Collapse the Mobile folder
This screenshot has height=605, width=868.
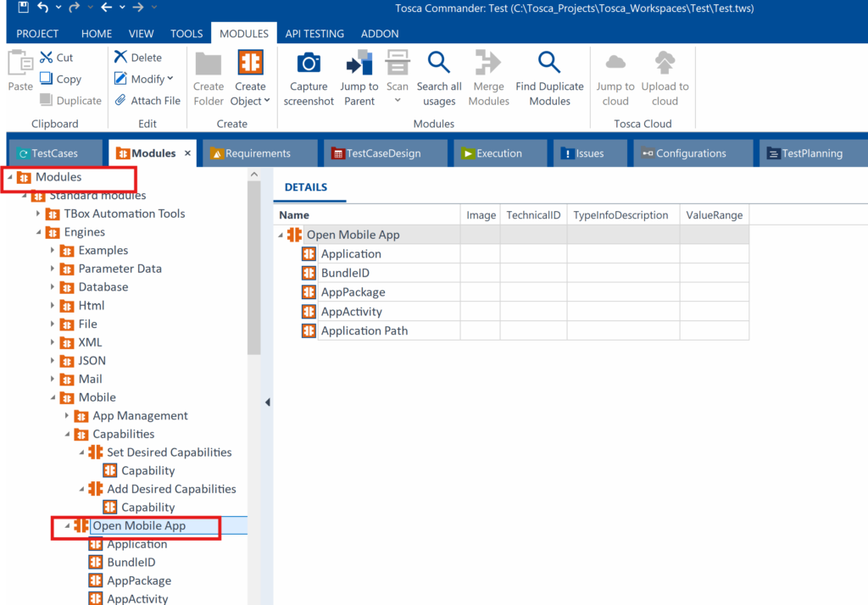point(53,397)
